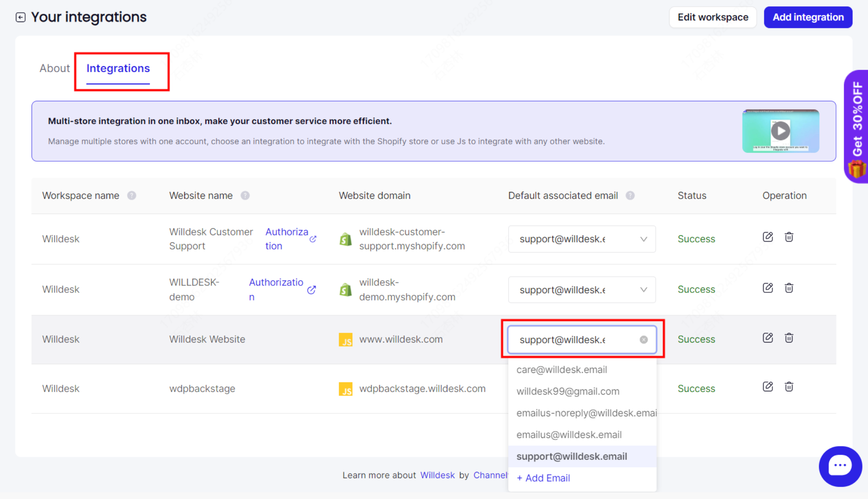
Task: Select the Integrations tab
Action: point(118,68)
